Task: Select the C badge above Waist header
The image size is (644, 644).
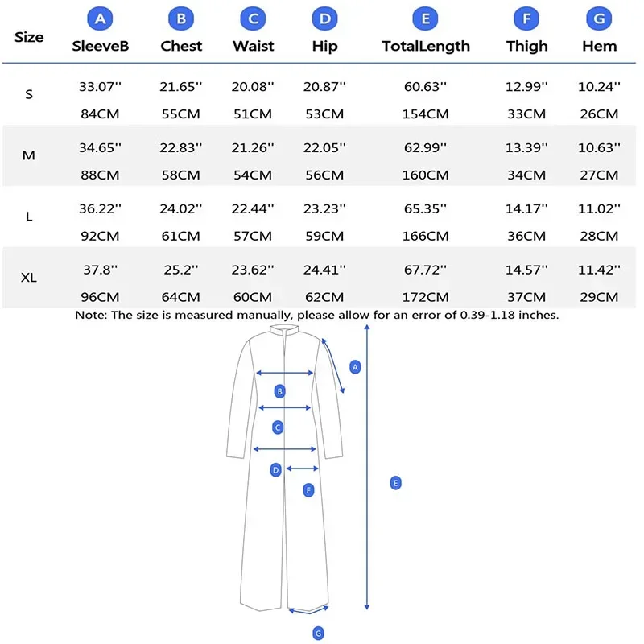Action: (x=253, y=19)
